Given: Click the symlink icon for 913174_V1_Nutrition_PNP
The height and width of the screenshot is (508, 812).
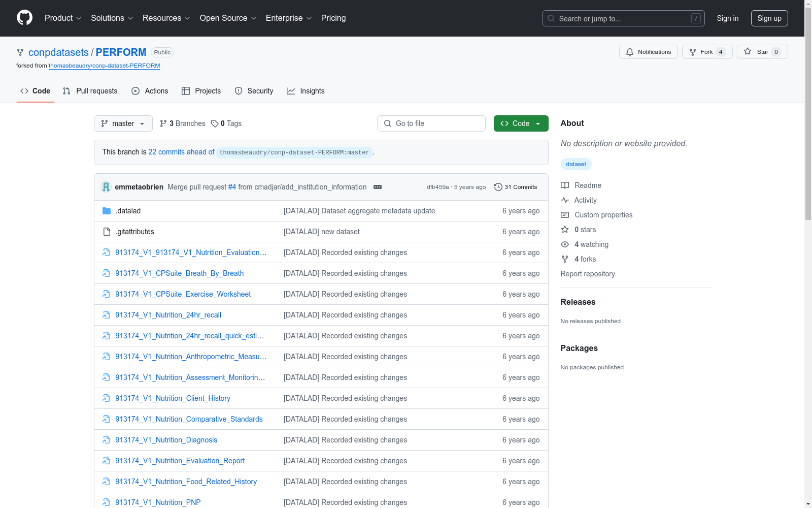Looking at the screenshot, I should (x=106, y=502).
